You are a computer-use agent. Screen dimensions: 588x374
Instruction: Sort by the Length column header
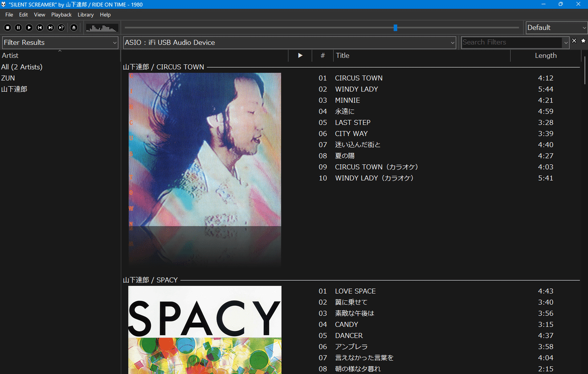(546, 55)
